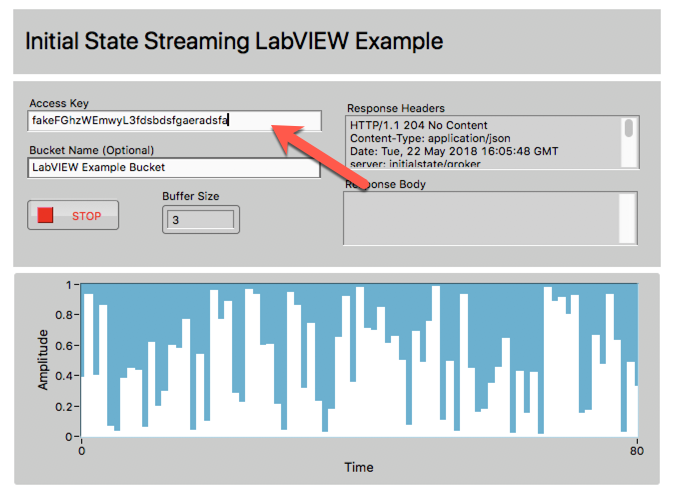Click the y-axis 0.6 tick label
The width and height of the screenshot is (674, 497).
point(64,346)
